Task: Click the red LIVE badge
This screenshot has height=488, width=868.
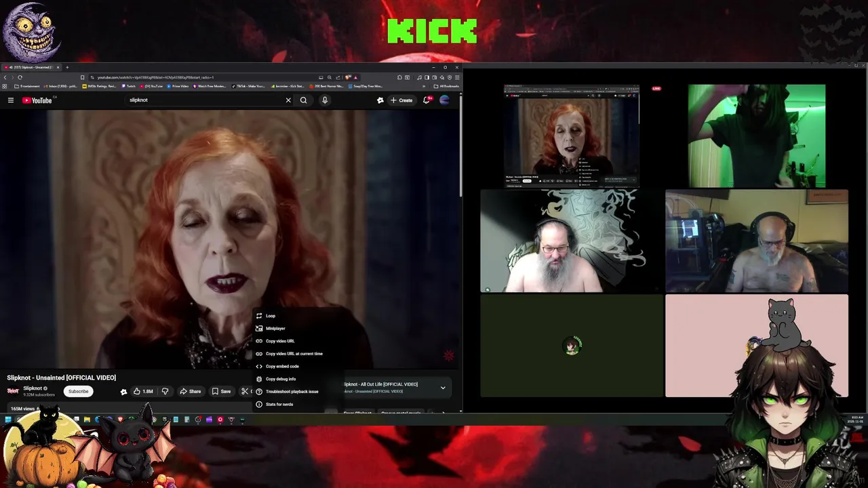Action: pos(656,89)
